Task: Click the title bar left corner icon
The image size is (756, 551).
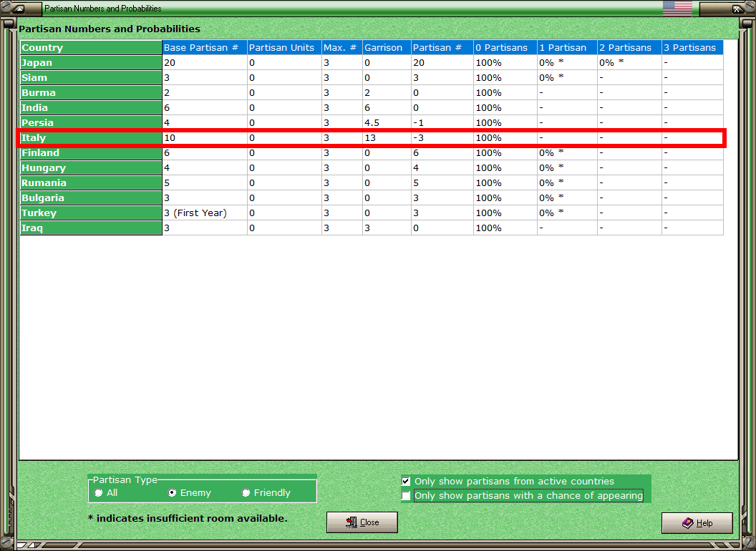Action: click(x=19, y=8)
